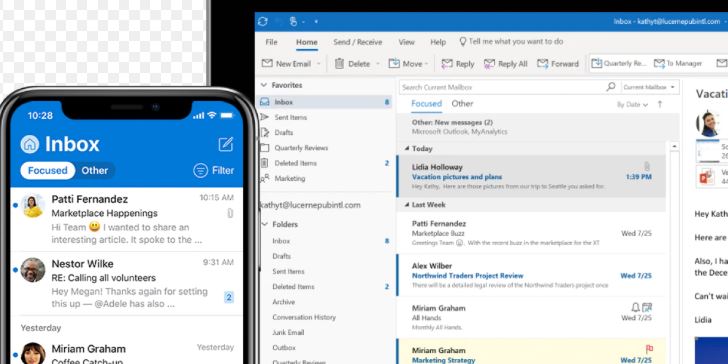
Task: Click the Reply All icon in ribbon
Action: (x=489, y=64)
